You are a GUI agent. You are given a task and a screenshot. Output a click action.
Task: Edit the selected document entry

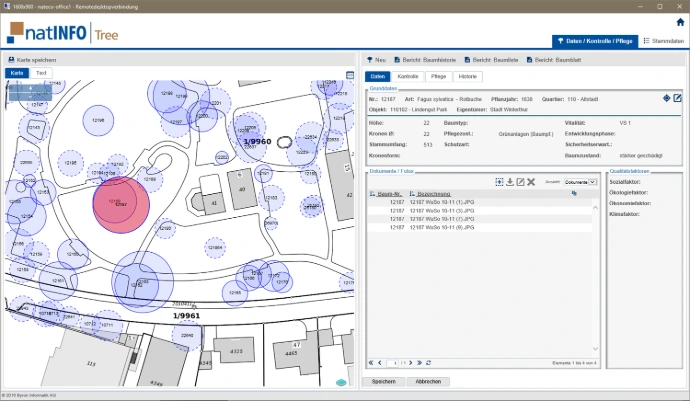[520, 182]
